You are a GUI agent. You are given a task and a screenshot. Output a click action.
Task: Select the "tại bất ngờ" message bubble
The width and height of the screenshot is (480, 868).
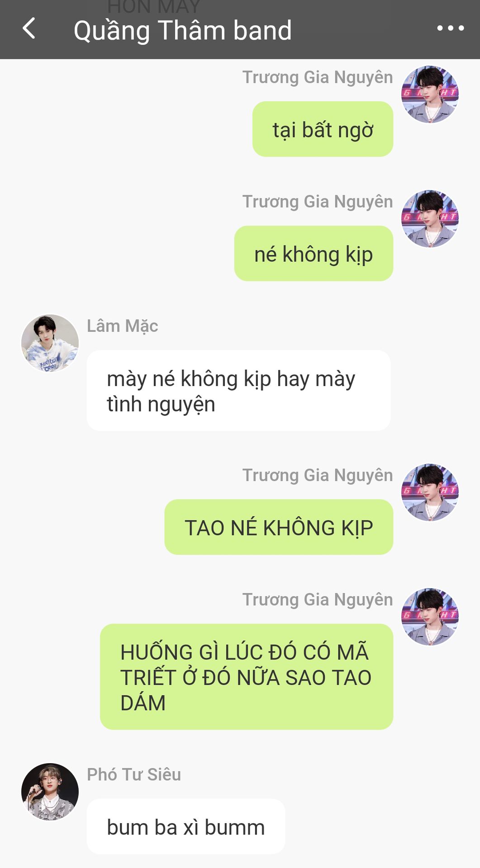(x=323, y=129)
